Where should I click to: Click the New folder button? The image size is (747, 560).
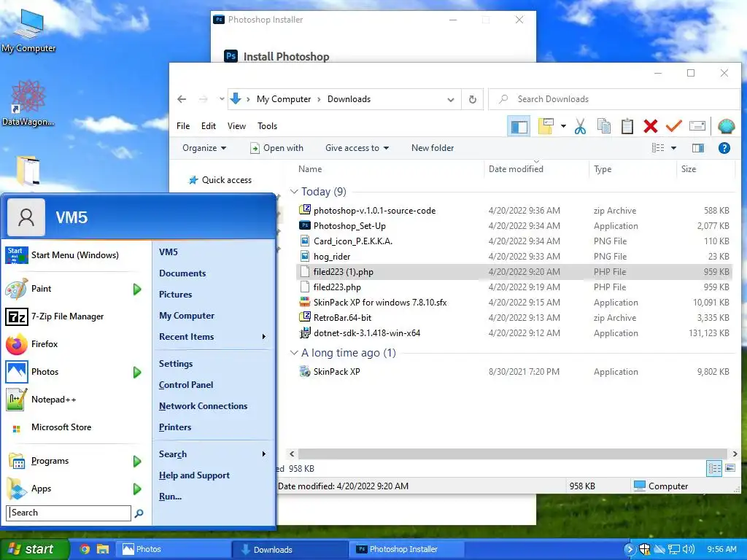click(x=433, y=148)
